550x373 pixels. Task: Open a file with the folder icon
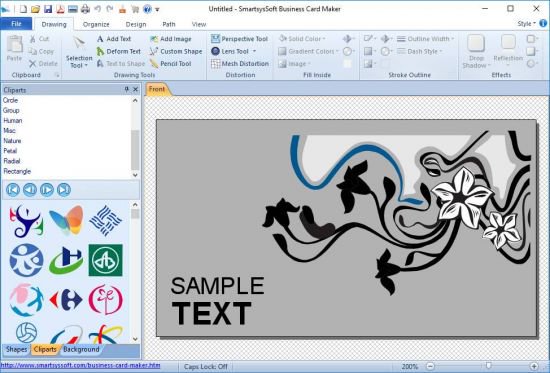(x=35, y=9)
